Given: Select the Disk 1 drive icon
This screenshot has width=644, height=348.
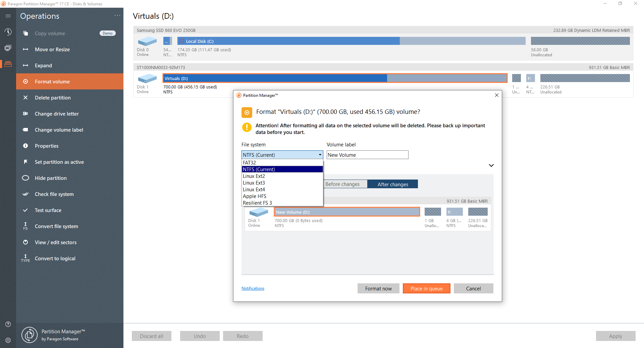Looking at the screenshot, I should [x=147, y=78].
